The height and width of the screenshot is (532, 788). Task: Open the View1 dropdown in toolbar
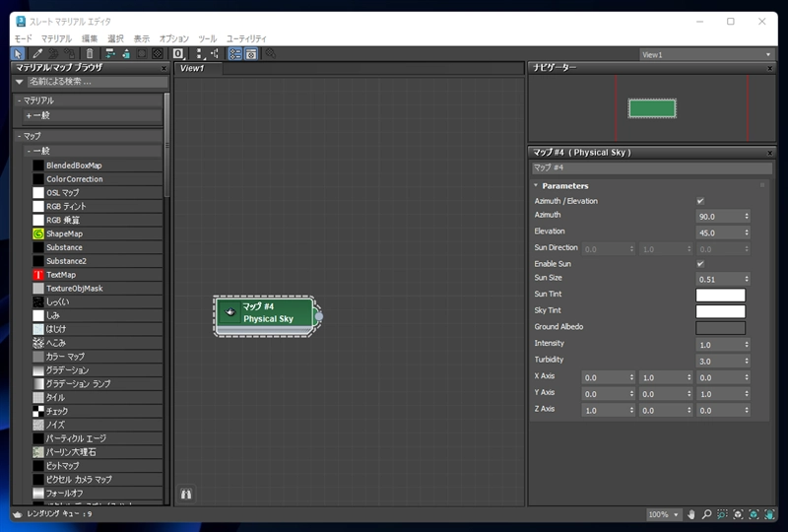tap(706, 55)
